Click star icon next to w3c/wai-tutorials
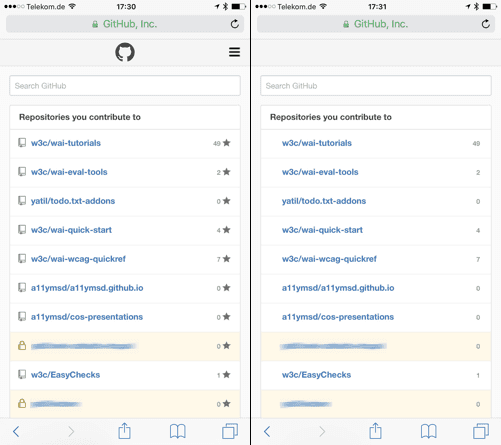This screenshot has height=445, width=501. coord(227,143)
